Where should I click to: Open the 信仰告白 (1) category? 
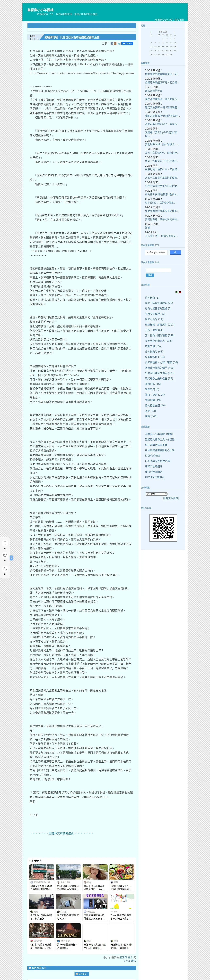pos(152,298)
